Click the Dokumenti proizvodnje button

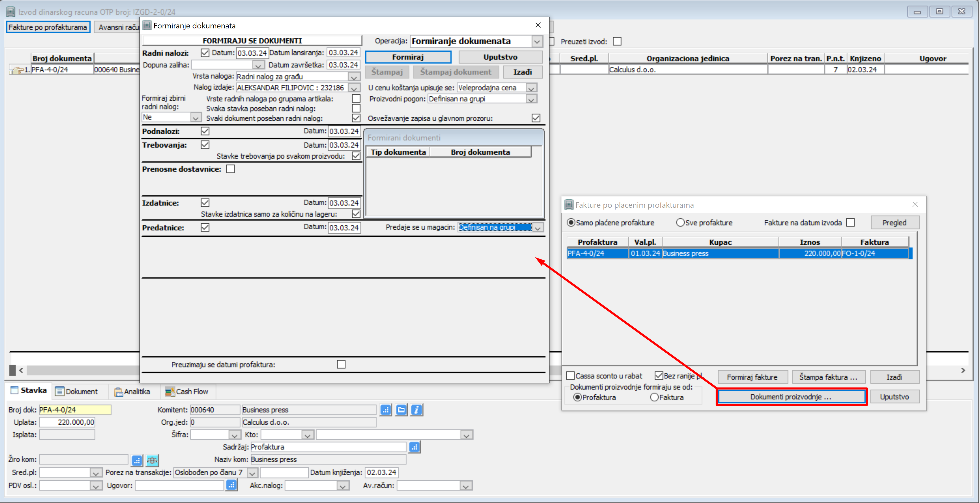(x=791, y=397)
